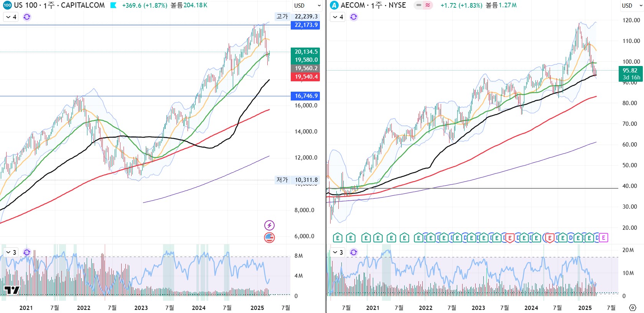644x313 pixels.
Task: Click the red earnings E marker below 2023 7월
Action: click(510, 238)
